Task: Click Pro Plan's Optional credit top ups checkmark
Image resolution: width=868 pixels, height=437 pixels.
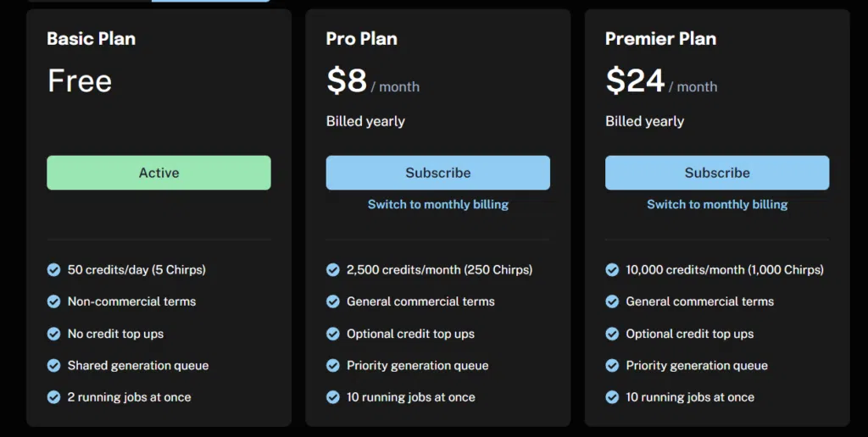Action: click(332, 334)
